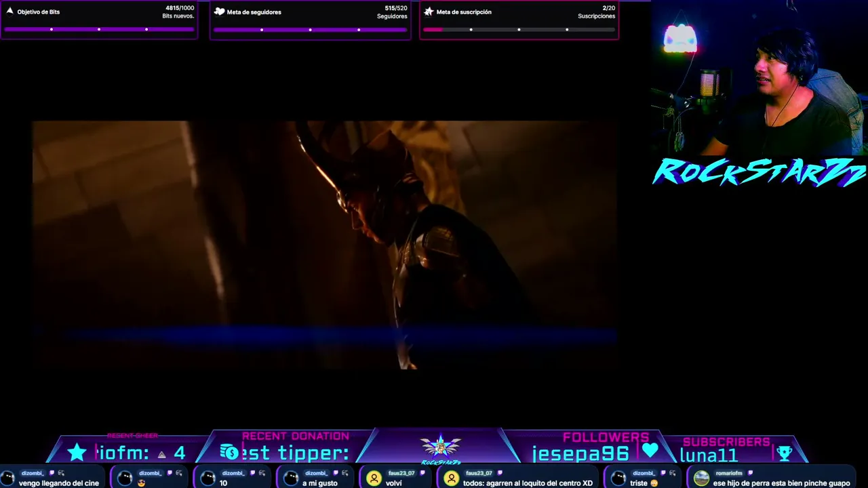
Task: Click the '515/520' followers count
Action: pos(396,8)
